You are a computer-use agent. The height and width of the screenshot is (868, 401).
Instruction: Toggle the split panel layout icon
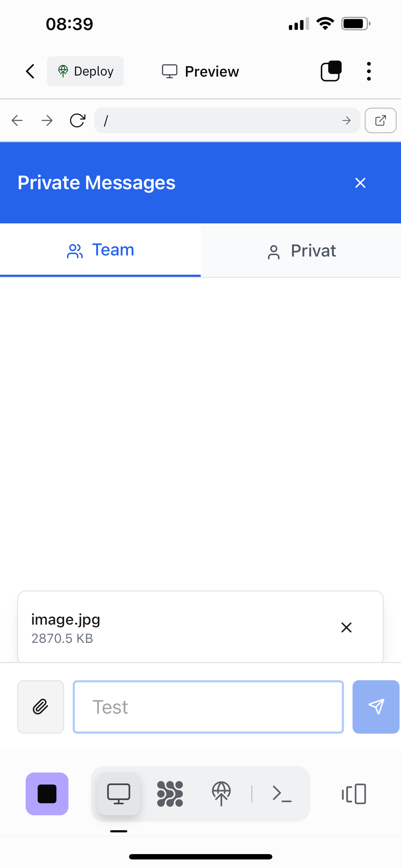pos(354,794)
